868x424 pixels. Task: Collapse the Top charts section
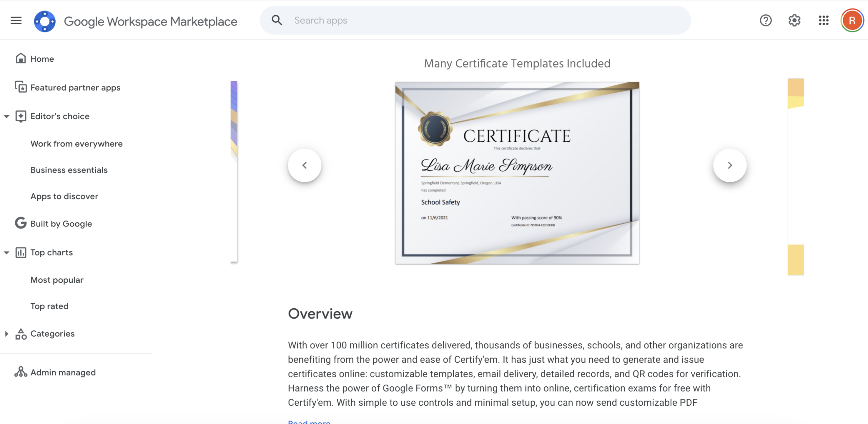(x=6, y=252)
